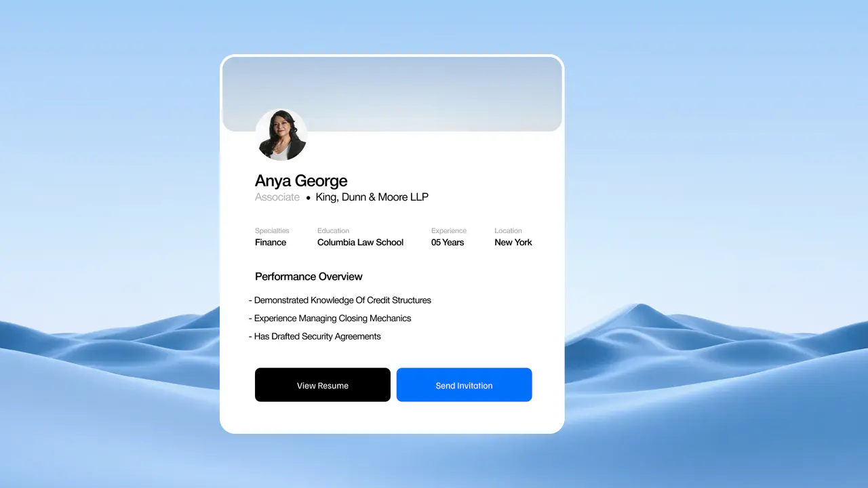Click the Performance Overview heading
The height and width of the screenshot is (488, 868).
(309, 277)
